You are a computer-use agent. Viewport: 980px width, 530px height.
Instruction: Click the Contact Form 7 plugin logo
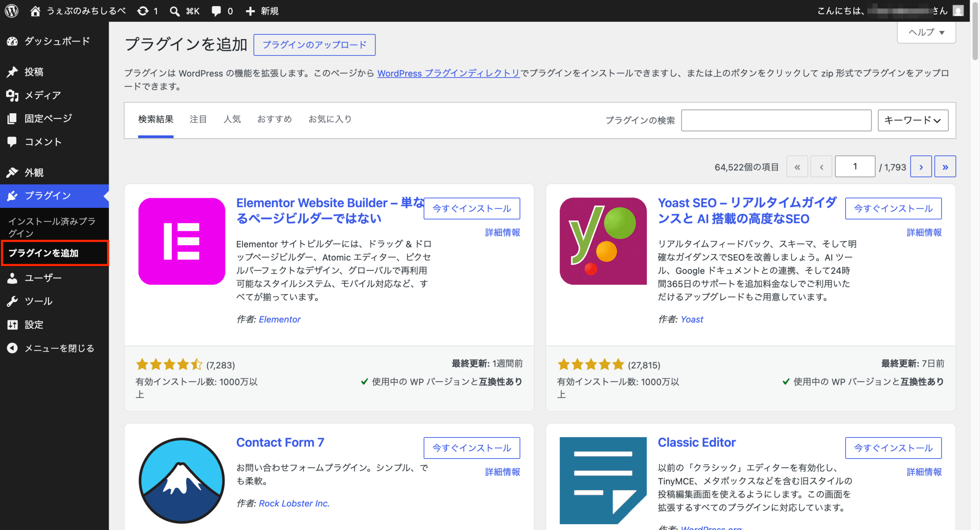tap(182, 481)
